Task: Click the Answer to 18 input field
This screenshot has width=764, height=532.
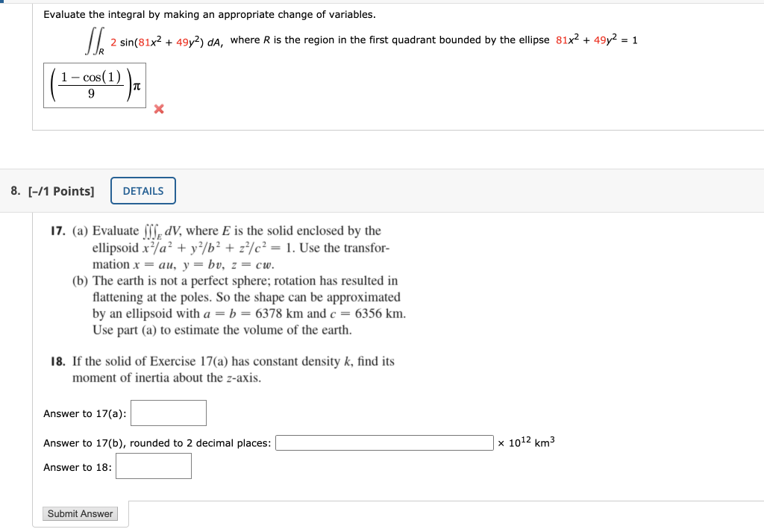Action: click(154, 466)
